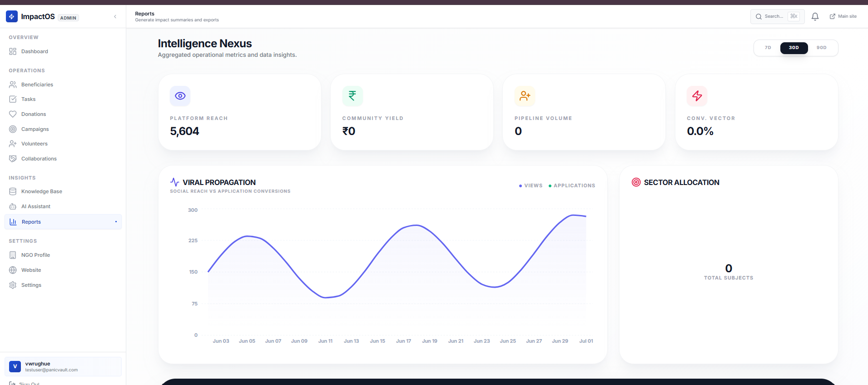Collapse the sidebar with the chevron
Screen dimensions: 868x385
[115, 16]
